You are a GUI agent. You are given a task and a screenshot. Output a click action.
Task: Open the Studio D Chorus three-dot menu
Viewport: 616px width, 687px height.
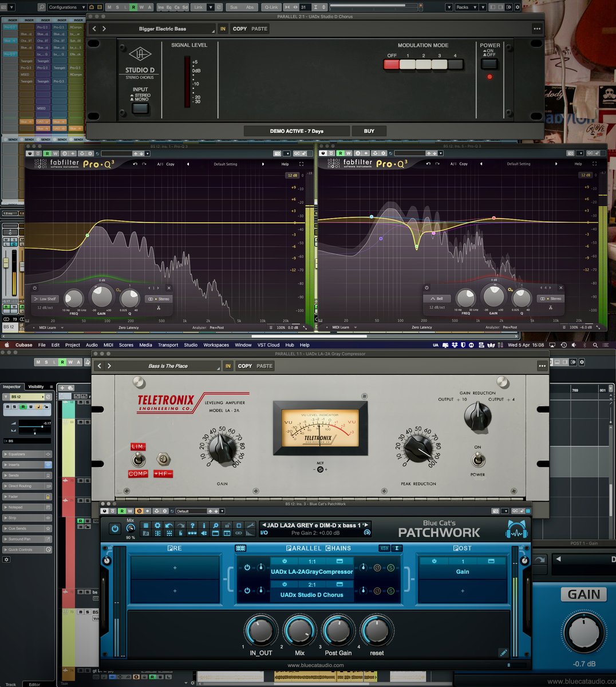(x=536, y=29)
